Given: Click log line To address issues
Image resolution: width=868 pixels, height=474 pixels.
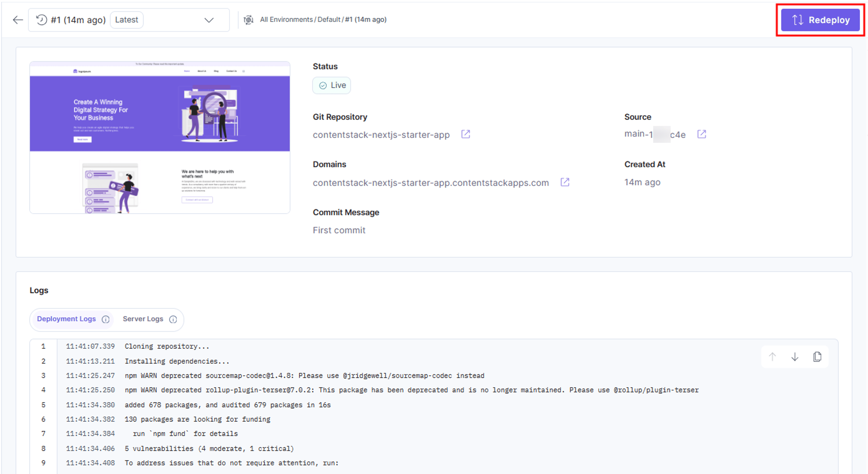Looking at the screenshot, I should [x=231, y=463].
